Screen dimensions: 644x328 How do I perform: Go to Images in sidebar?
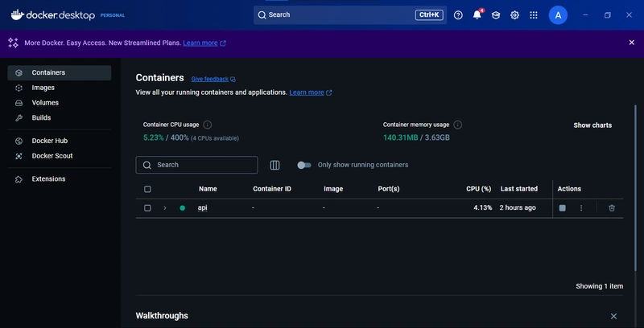coord(43,88)
